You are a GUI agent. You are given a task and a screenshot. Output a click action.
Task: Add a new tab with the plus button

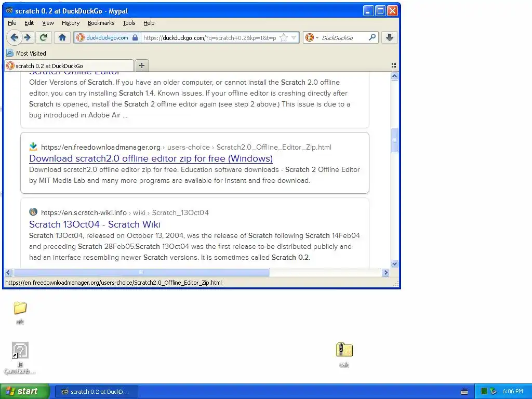tap(142, 65)
